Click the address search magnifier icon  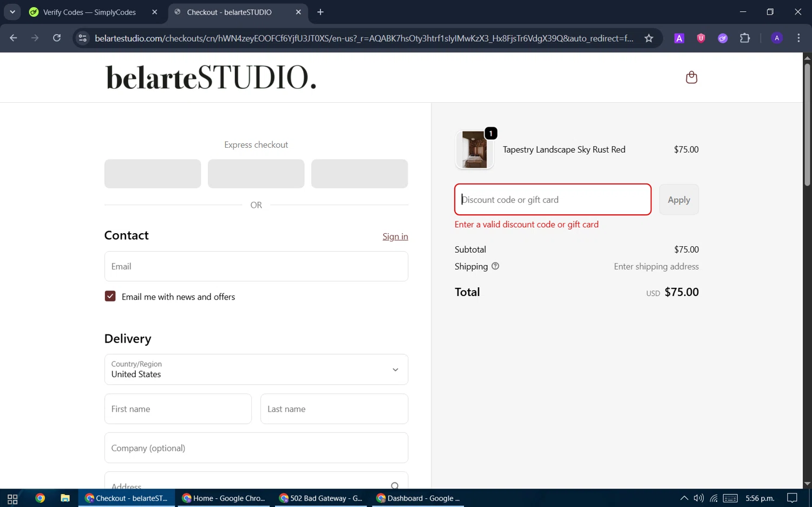pos(395,486)
